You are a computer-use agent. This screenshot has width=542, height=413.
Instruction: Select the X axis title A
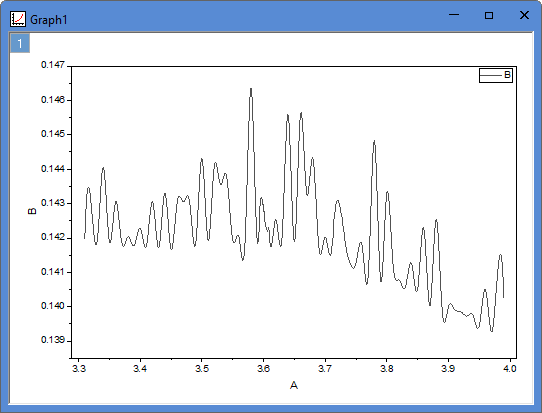tap(293, 385)
